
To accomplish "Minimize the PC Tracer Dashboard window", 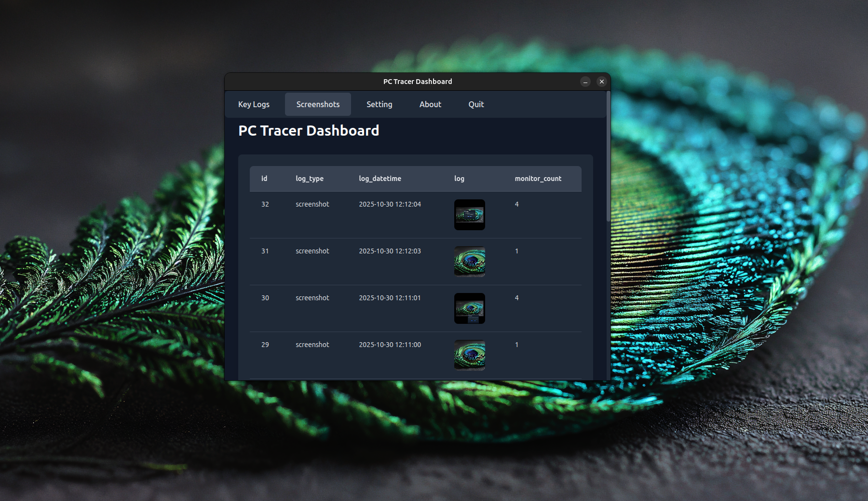I will [585, 82].
